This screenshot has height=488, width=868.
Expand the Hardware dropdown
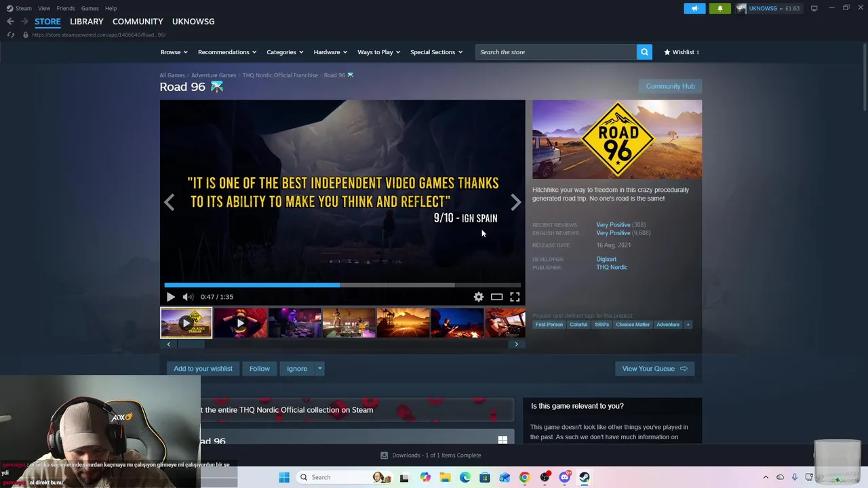point(330,52)
